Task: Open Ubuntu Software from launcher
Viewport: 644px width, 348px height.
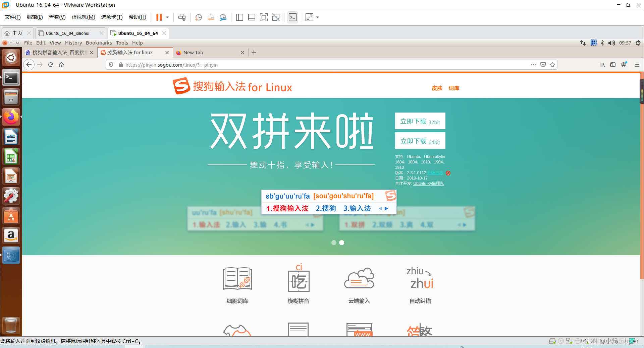Action: (11, 216)
